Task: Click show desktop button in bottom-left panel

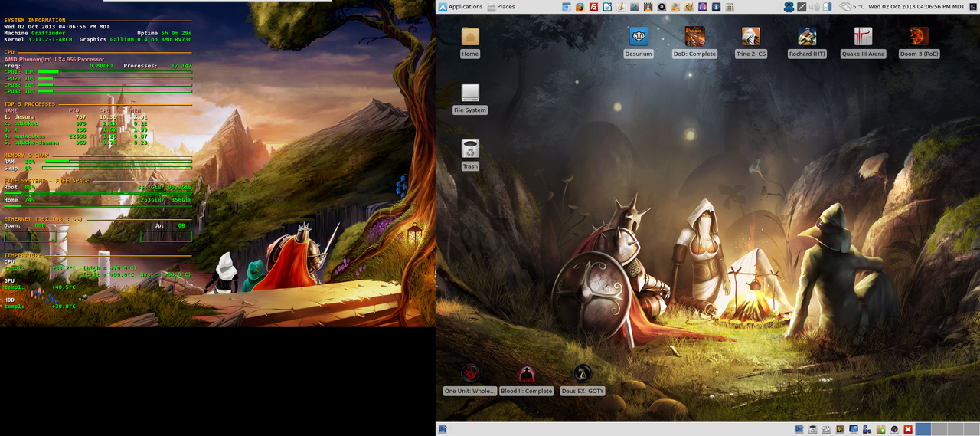Action: click(x=443, y=429)
